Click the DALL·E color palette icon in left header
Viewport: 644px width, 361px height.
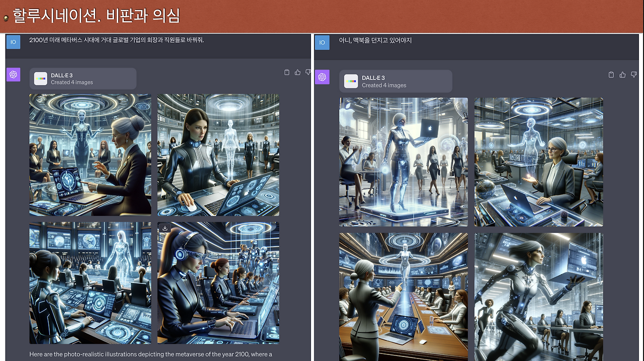point(40,78)
